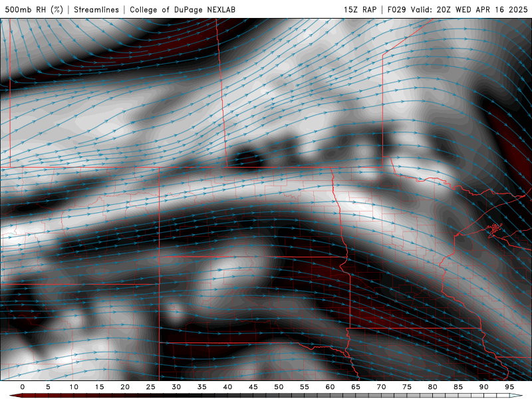Screen dimensions: 532x399
Task: Click the '75' label on the color scale
Action: coord(407,387)
